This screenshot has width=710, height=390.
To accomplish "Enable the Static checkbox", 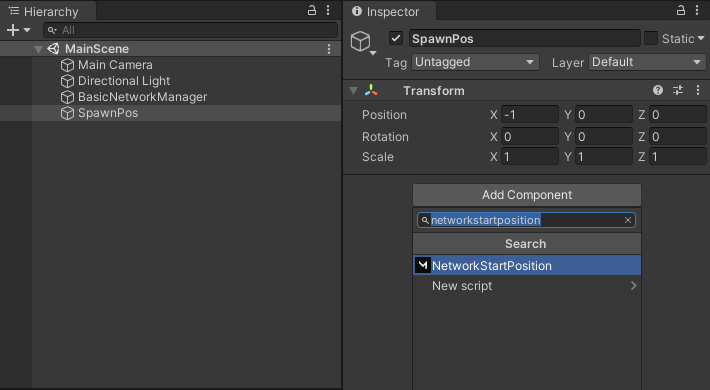I will pos(651,39).
